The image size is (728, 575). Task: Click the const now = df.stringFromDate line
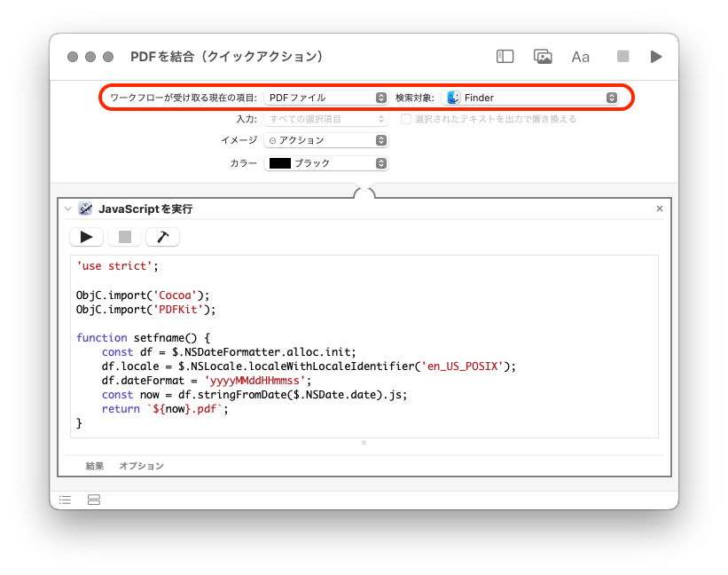pyautogui.click(x=254, y=395)
